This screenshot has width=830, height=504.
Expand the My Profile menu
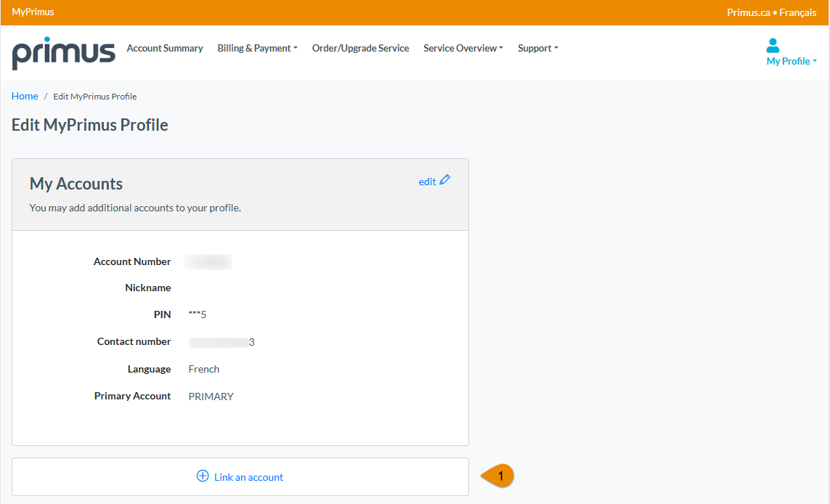pos(791,61)
